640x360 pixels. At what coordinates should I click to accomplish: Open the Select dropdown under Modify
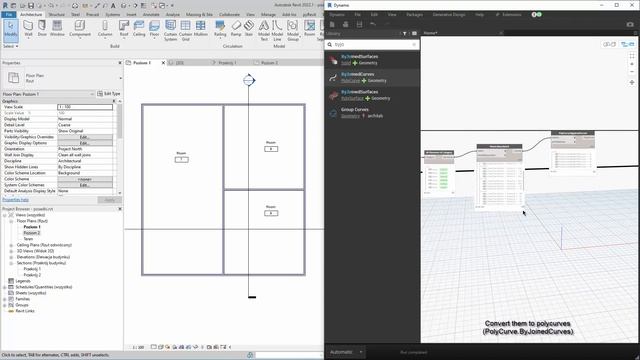[x=10, y=46]
